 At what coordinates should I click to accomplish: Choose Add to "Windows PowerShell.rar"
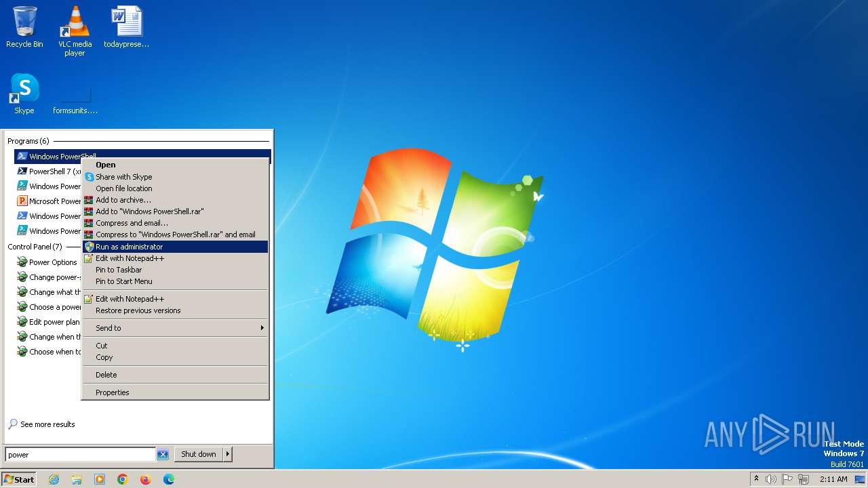[x=175, y=211]
